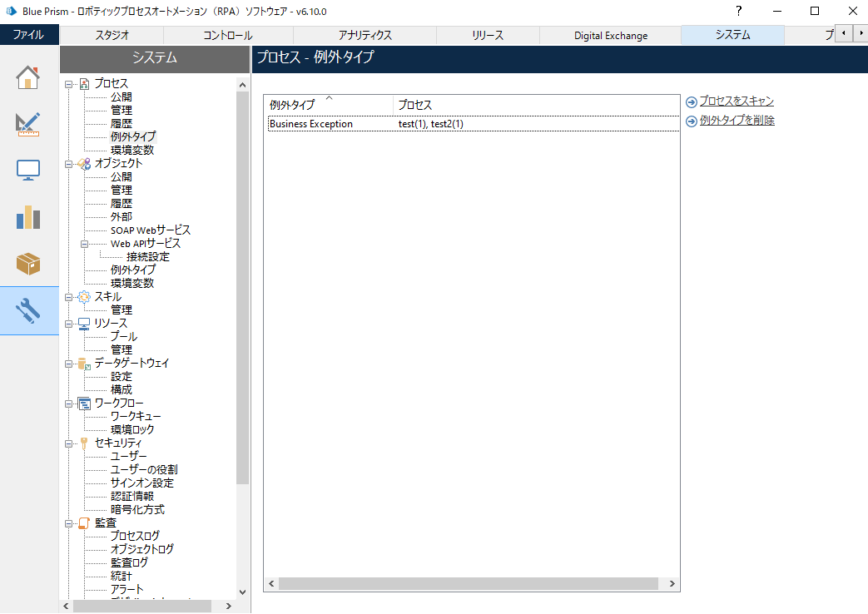Open the Releases package box sidebar icon
Screen dimensions: 868x614
tap(27, 264)
